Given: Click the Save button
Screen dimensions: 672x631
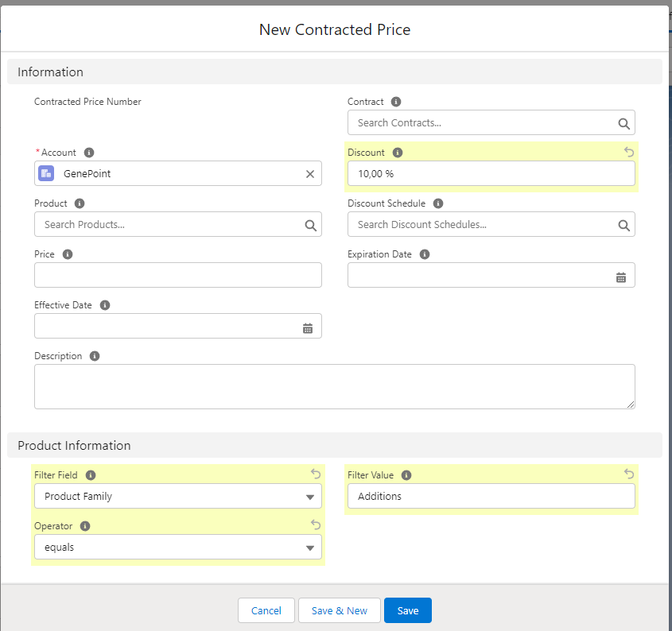Looking at the screenshot, I should (407, 610).
